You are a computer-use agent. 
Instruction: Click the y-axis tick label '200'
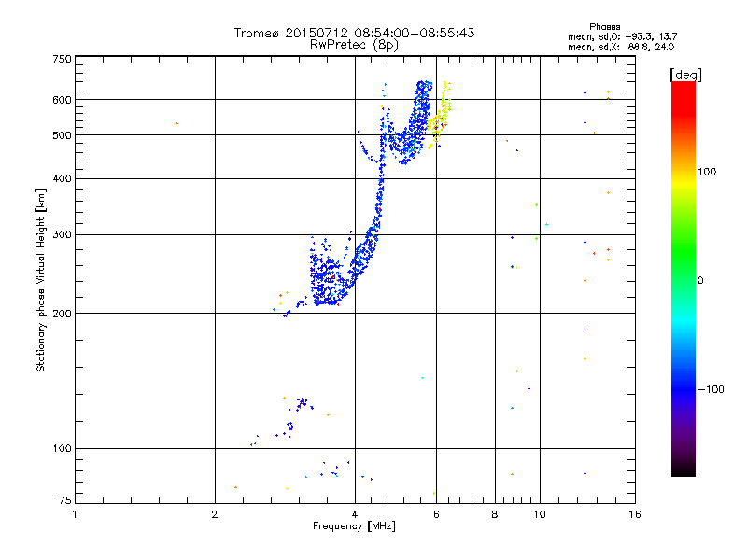pos(62,314)
